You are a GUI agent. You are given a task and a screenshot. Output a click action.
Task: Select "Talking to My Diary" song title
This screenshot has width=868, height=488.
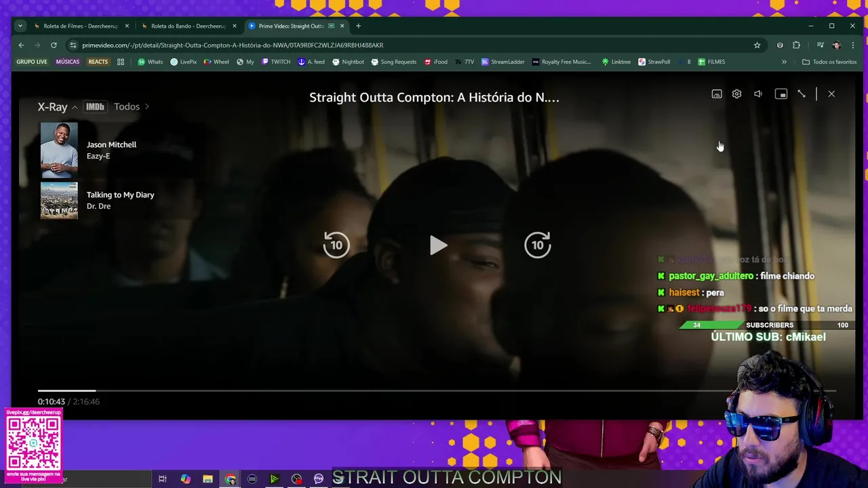click(120, 195)
